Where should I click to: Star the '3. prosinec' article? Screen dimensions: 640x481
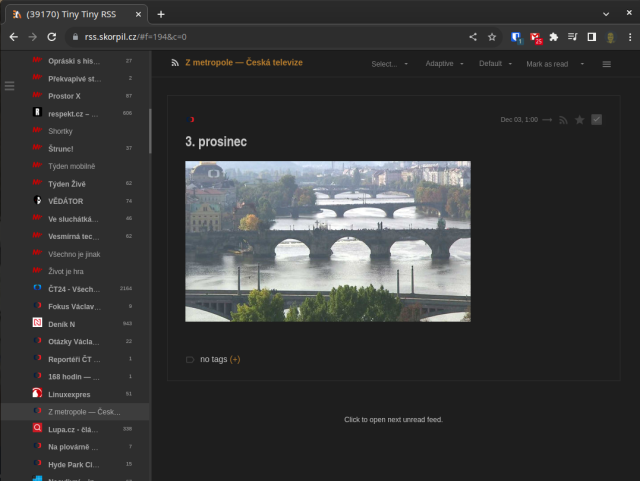click(x=579, y=120)
